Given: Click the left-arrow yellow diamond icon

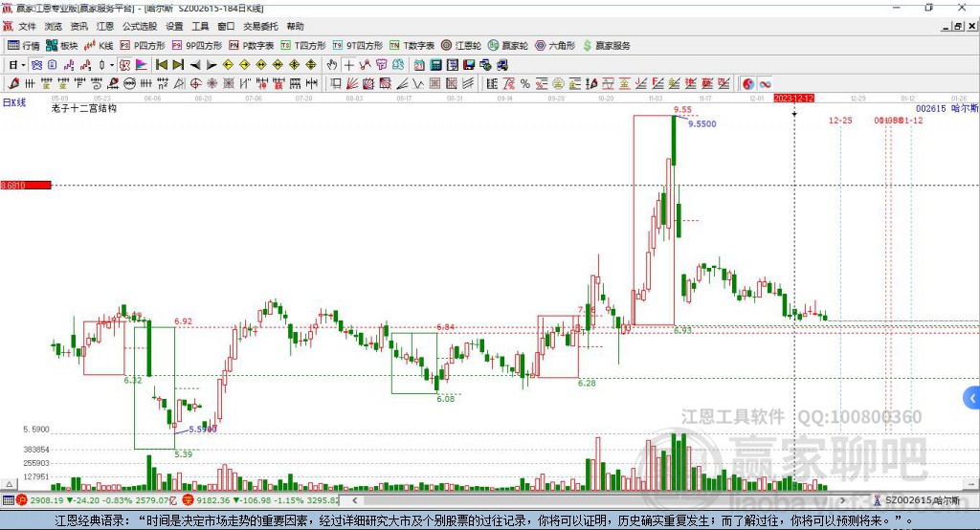Looking at the screenshot, I should [228, 65].
